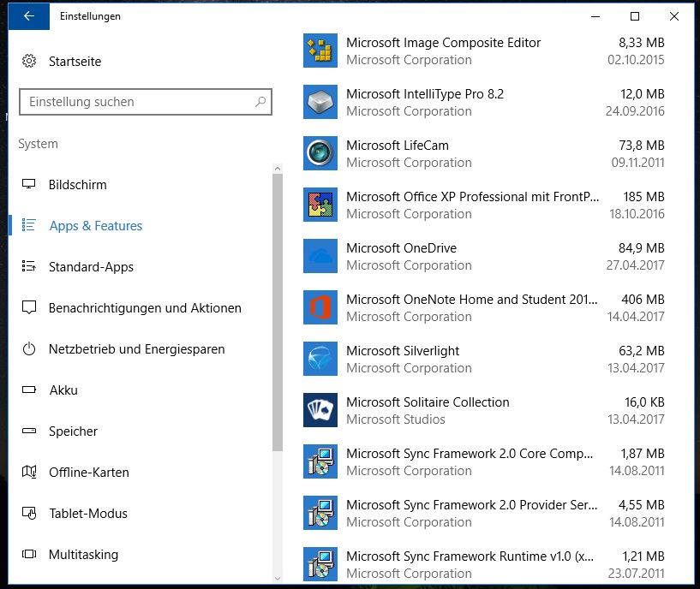Go to Netzbetrieb und Energiesparen

point(136,349)
